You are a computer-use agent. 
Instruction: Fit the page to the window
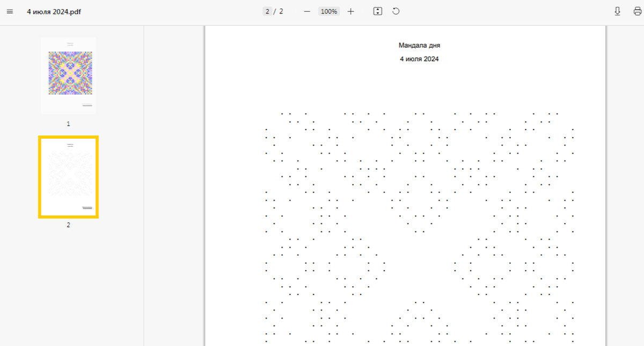pos(378,11)
